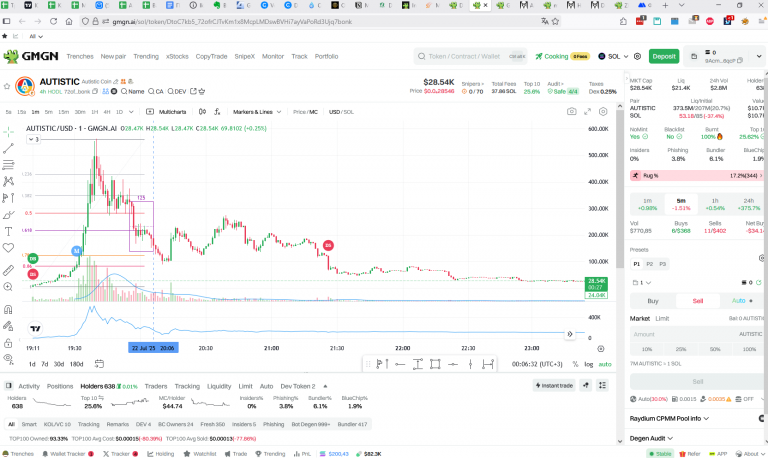Image resolution: width=768 pixels, height=458 pixels.
Task: Select the trend line drawing tool
Action: pyautogui.click(x=8, y=148)
